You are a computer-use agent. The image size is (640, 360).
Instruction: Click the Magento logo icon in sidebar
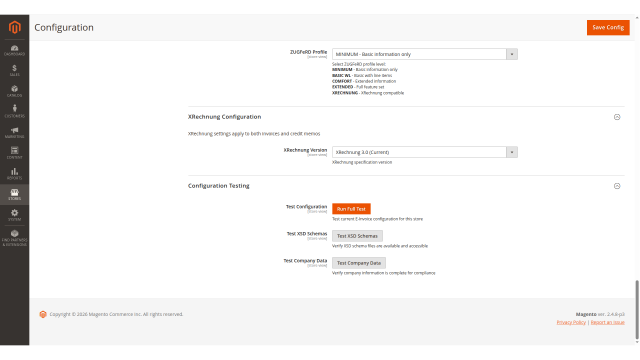click(x=15, y=27)
